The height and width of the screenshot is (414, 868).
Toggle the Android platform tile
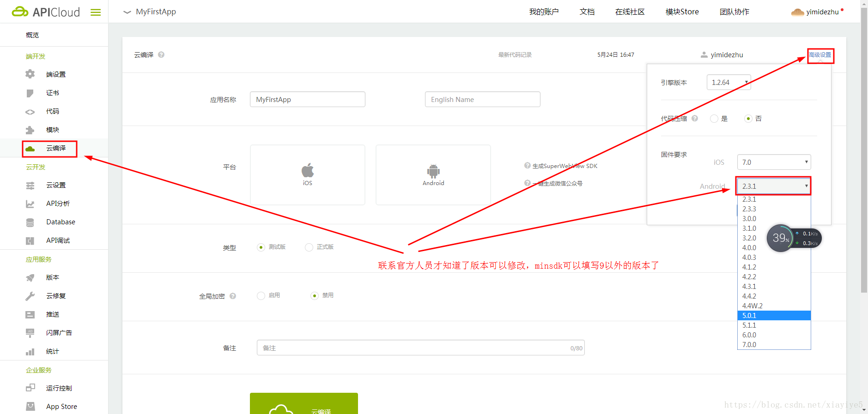433,175
